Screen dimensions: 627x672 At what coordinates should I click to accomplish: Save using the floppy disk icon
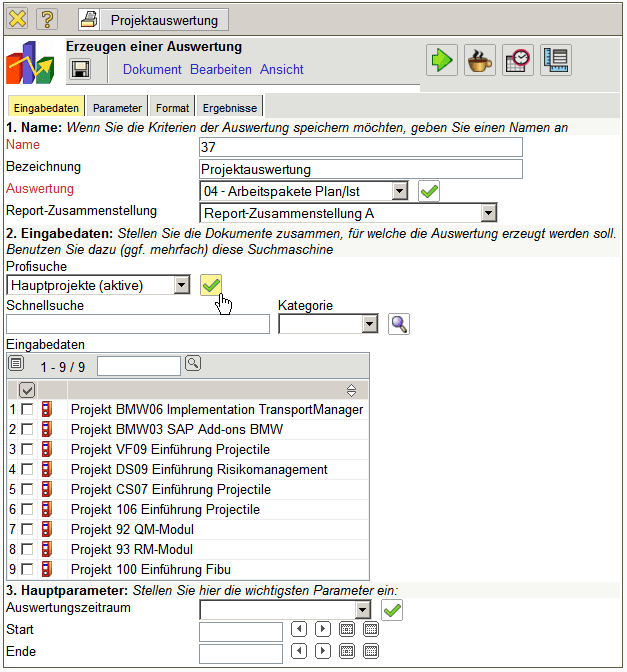click(80, 69)
